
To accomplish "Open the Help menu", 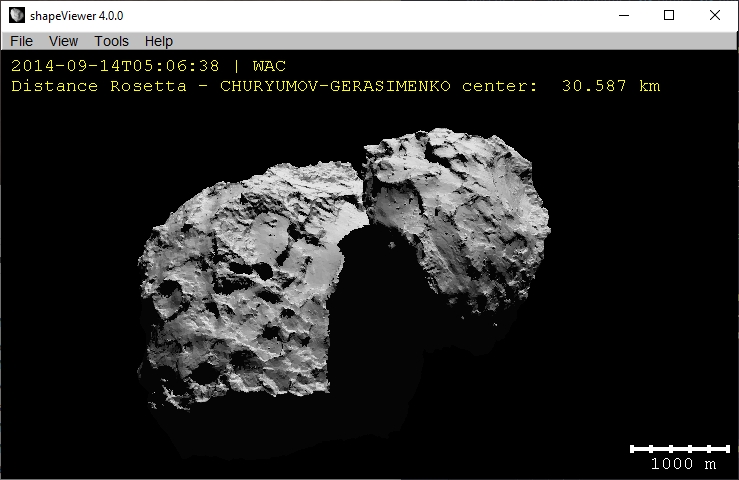I will pos(158,41).
